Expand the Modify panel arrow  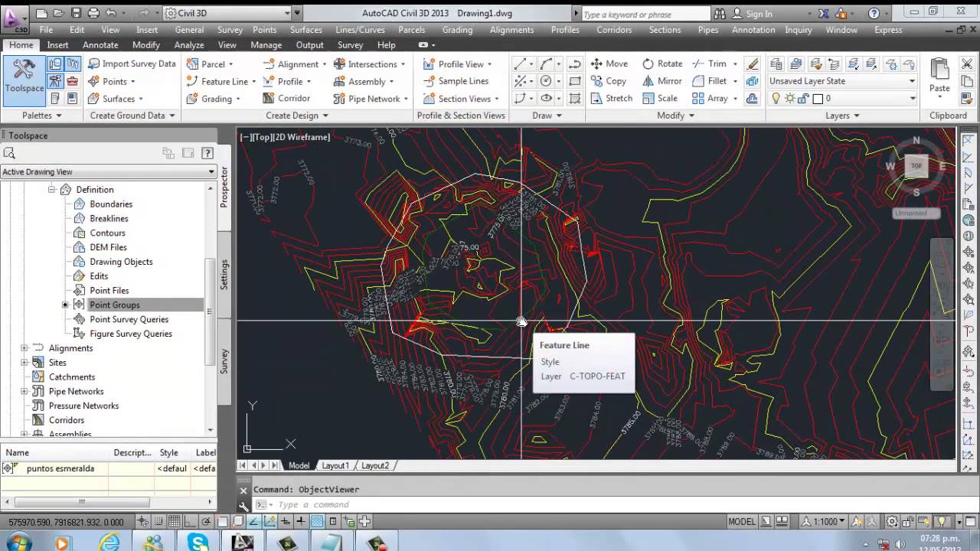(691, 116)
